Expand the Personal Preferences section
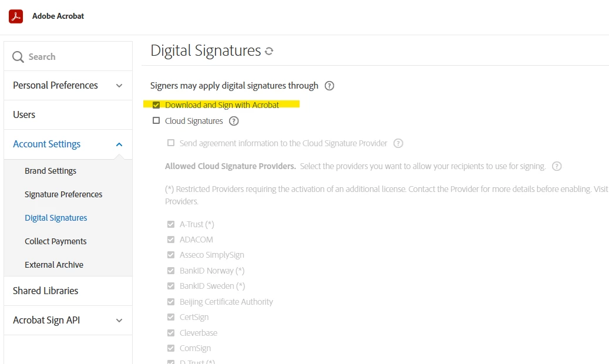 (68, 86)
